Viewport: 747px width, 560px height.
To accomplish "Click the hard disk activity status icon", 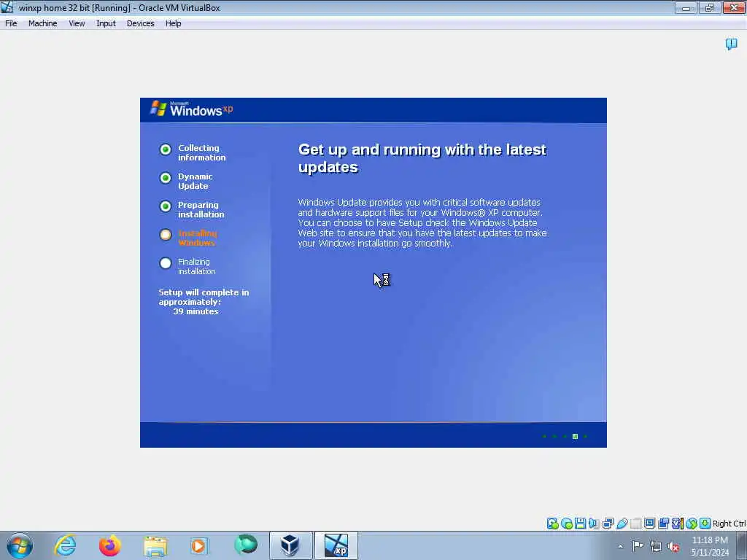I will click(553, 524).
